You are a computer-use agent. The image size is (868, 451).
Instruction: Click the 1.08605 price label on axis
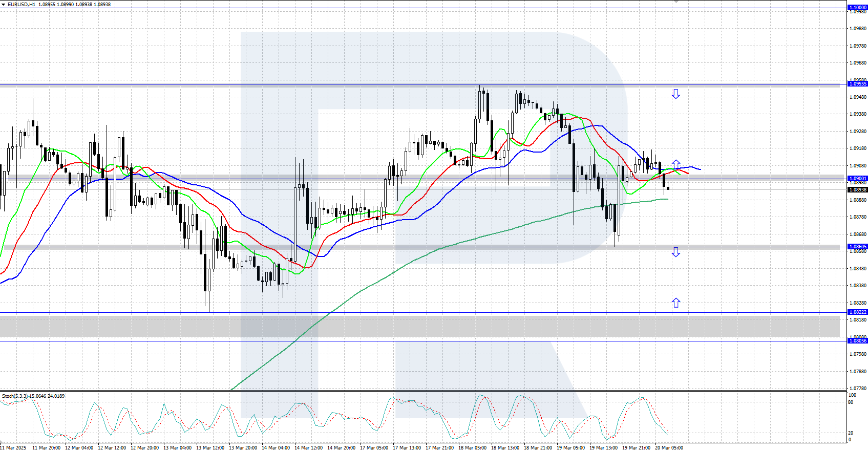click(857, 247)
